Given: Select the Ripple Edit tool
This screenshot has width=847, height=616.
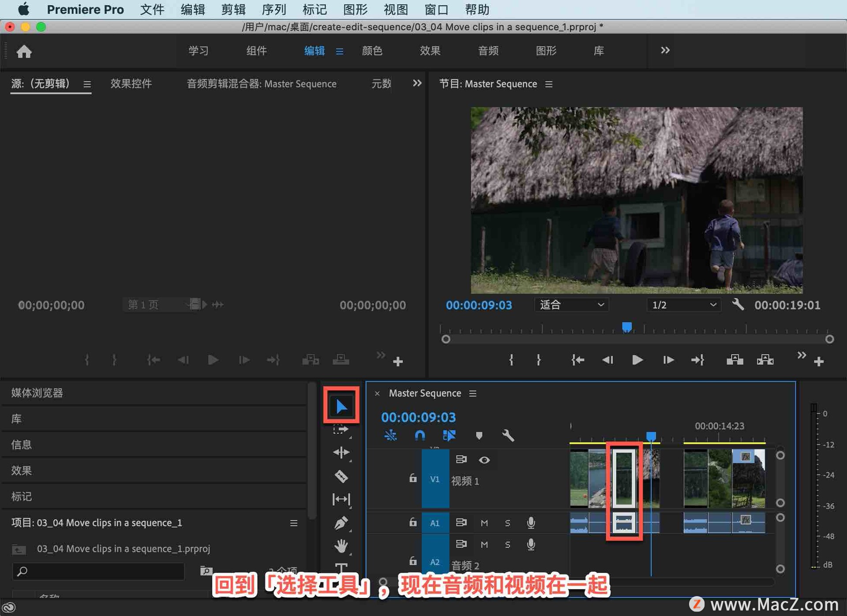Looking at the screenshot, I should point(341,452).
